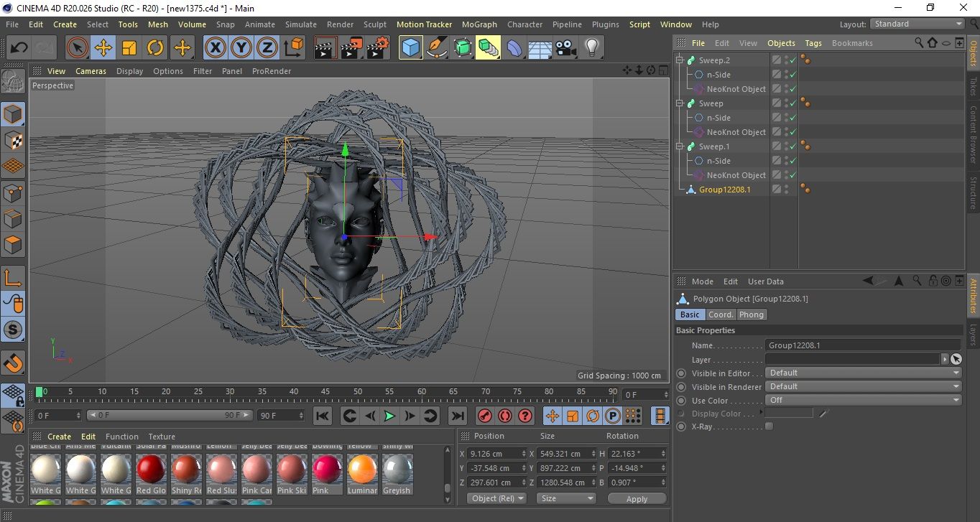Open Edit Render Settings icon
Viewport: 980px width, 522px height.
[378, 48]
